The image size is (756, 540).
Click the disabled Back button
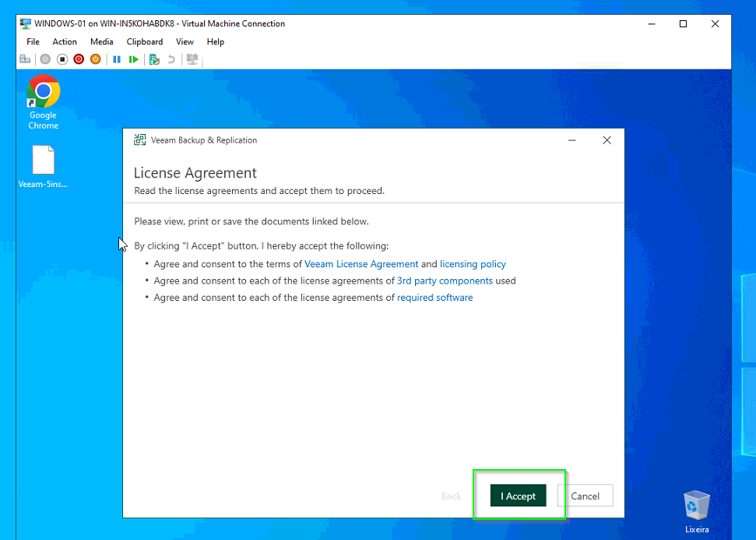(452, 496)
